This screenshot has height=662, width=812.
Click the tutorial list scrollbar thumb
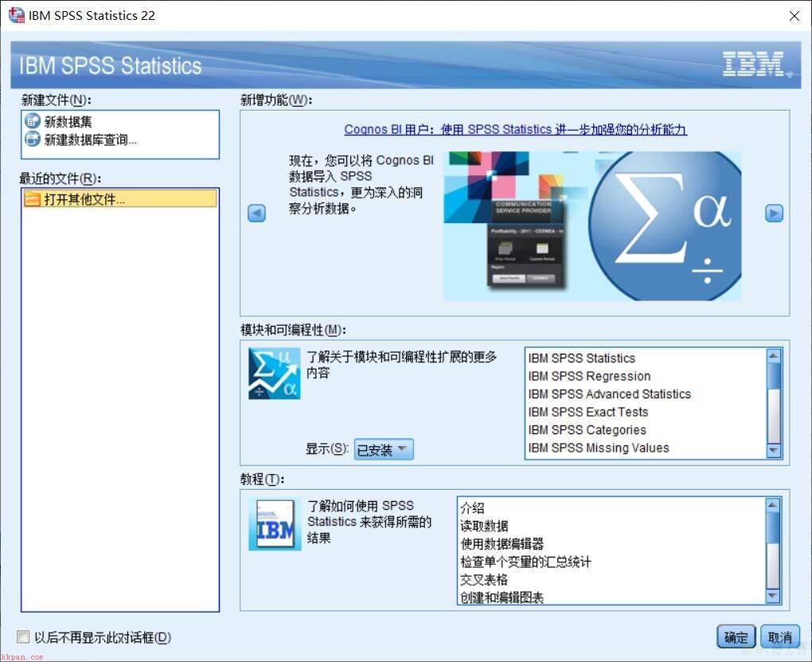(x=772, y=527)
